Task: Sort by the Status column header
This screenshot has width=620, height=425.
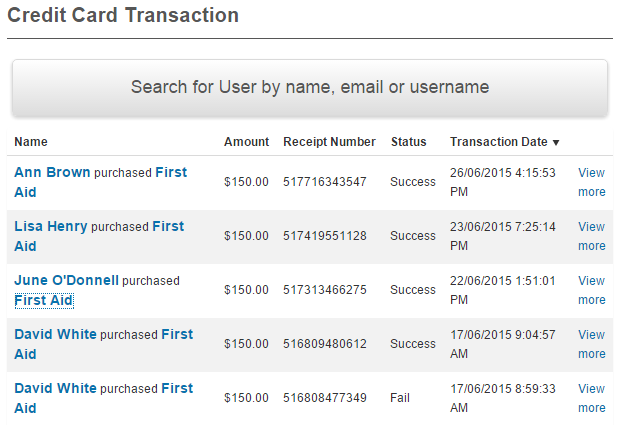Action: pyautogui.click(x=408, y=142)
